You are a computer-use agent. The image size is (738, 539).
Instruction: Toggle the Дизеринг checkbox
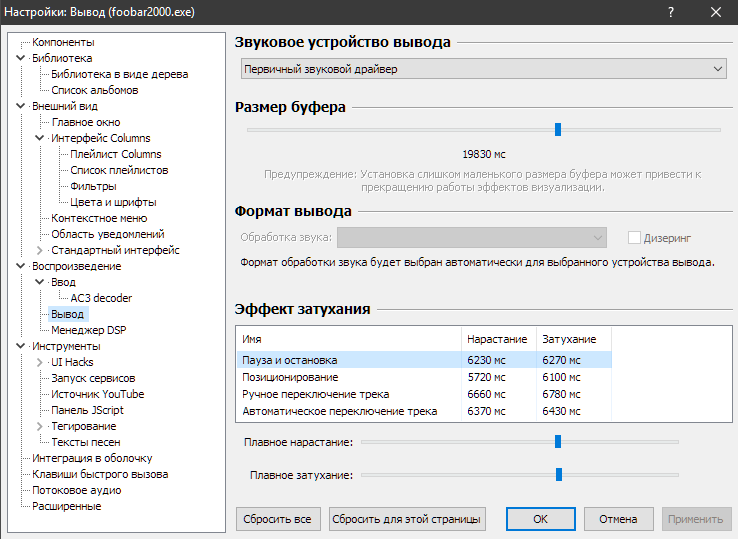(x=634, y=238)
